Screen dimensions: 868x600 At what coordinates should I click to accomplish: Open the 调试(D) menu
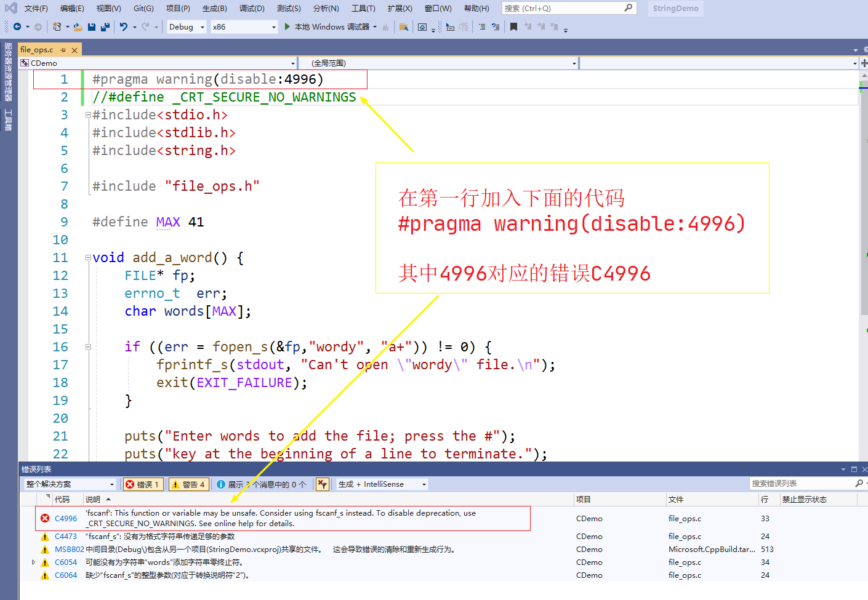coord(252,8)
